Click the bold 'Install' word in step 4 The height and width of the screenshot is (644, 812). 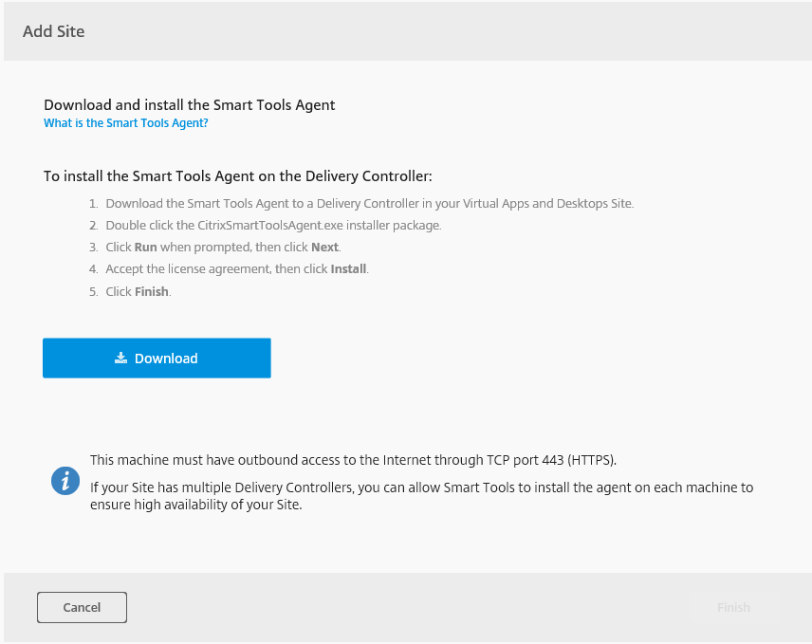point(348,269)
